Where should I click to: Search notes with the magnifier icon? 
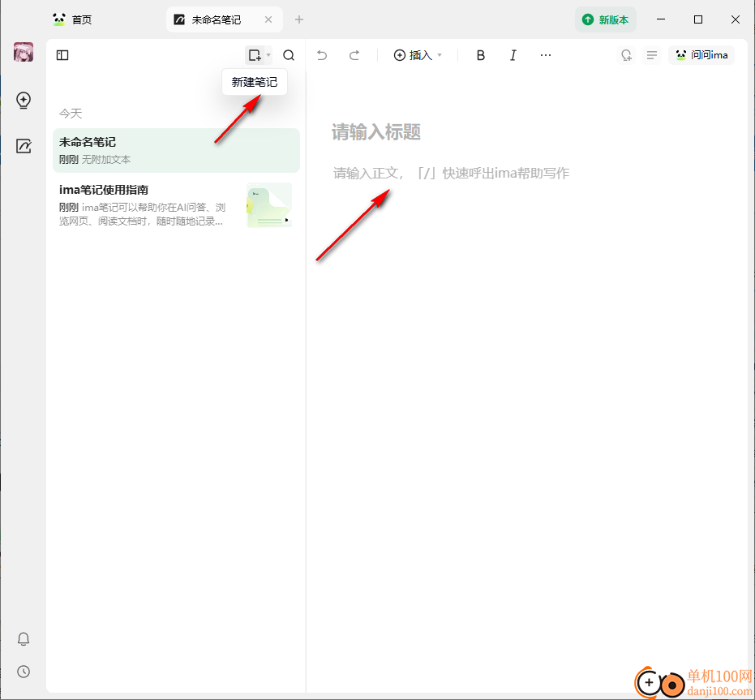pos(289,55)
